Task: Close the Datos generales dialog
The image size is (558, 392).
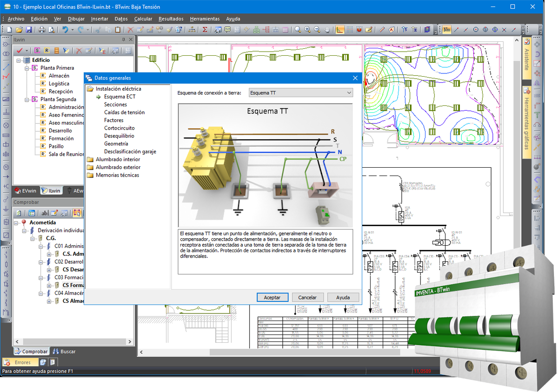Action: 355,78
